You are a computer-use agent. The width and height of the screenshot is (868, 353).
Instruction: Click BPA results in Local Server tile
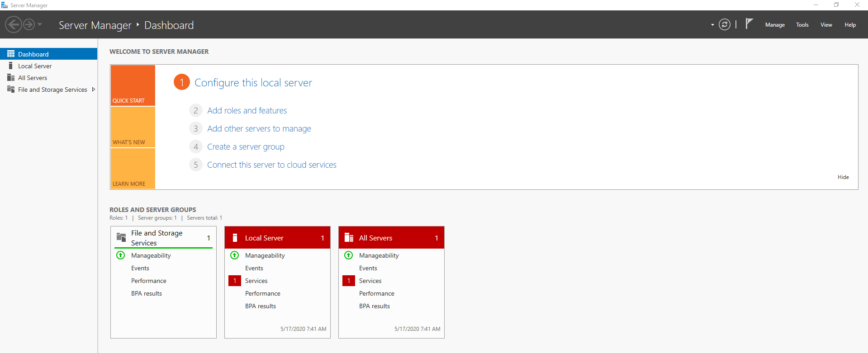pos(261,306)
